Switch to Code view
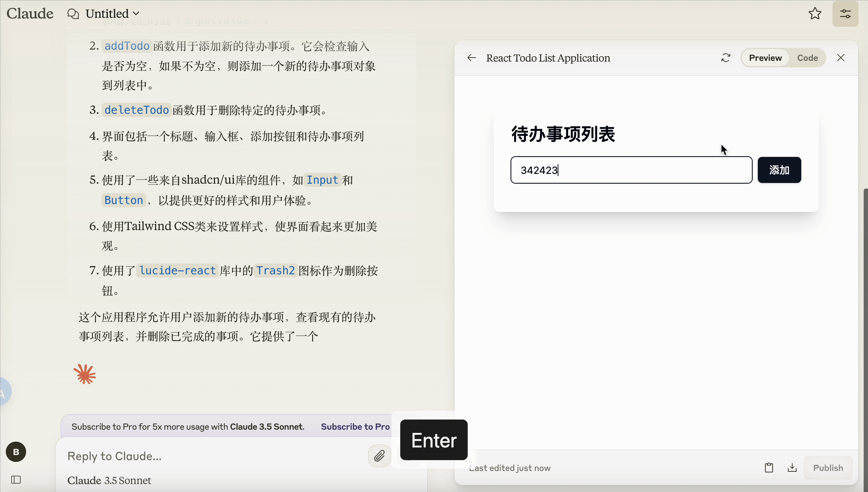The width and height of the screenshot is (868, 492). 807,58
